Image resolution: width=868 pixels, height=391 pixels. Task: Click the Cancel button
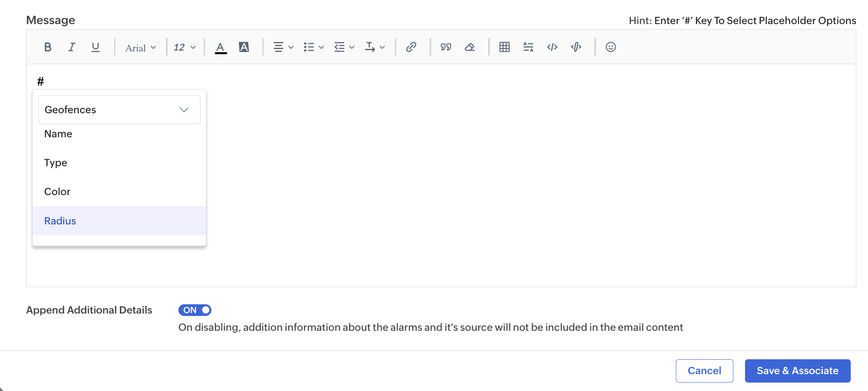tap(704, 371)
